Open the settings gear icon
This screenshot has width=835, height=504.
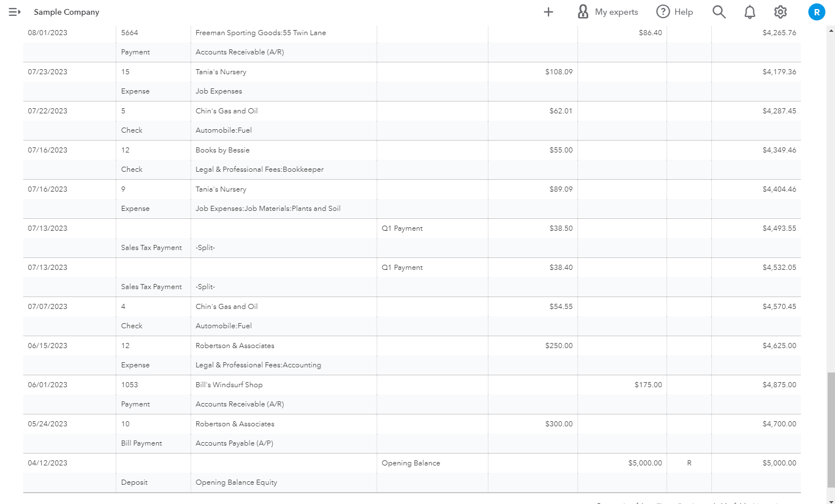(x=781, y=12)
